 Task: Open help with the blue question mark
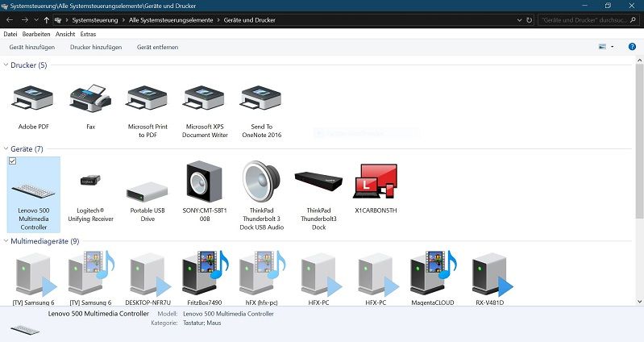click(x=632, y=47)
